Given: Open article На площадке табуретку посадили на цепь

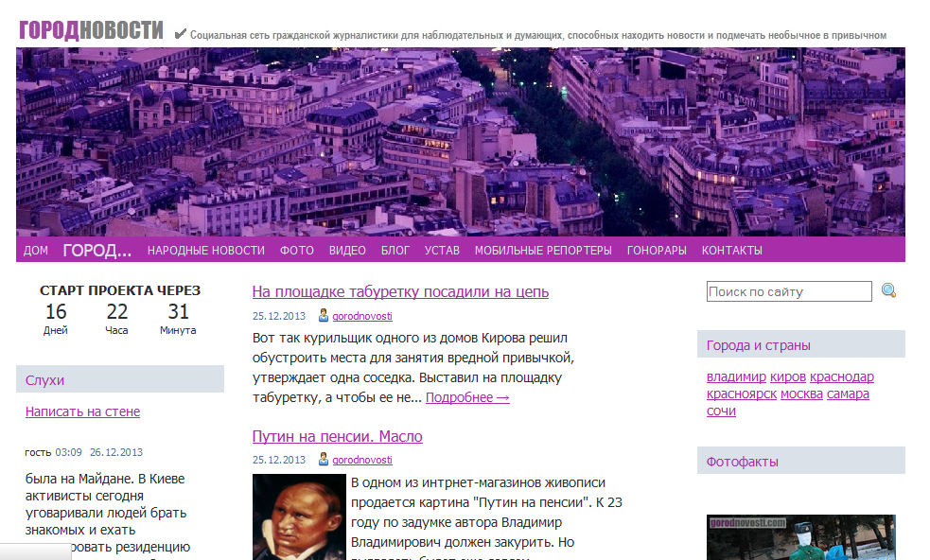Looking at the screenshot, I should tap(400, 292).
